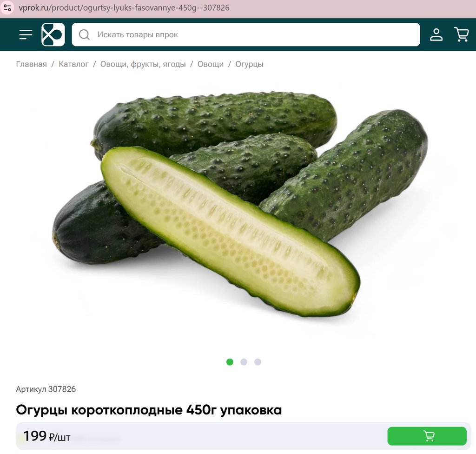Open 'Огурцы' category breadcrumb
Image resolution: width=476 pixels, height=454 pixels.
pos(249,64)
